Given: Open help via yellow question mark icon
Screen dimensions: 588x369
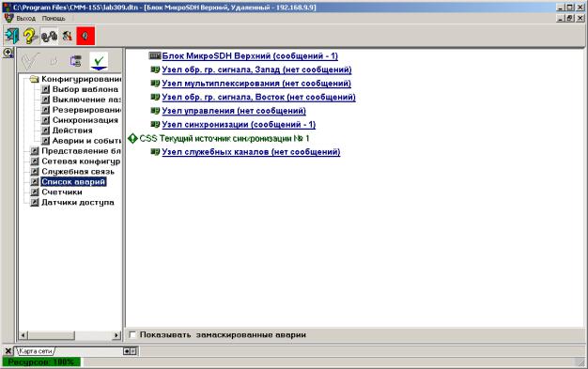Looking at the screenshot, I should point(30,36).
